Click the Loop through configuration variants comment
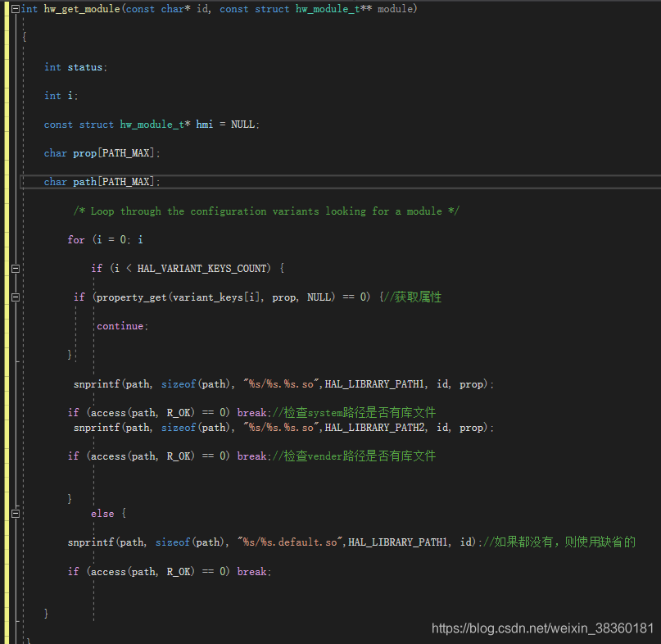This screenshot has height=644, width=661. (266, 211)
